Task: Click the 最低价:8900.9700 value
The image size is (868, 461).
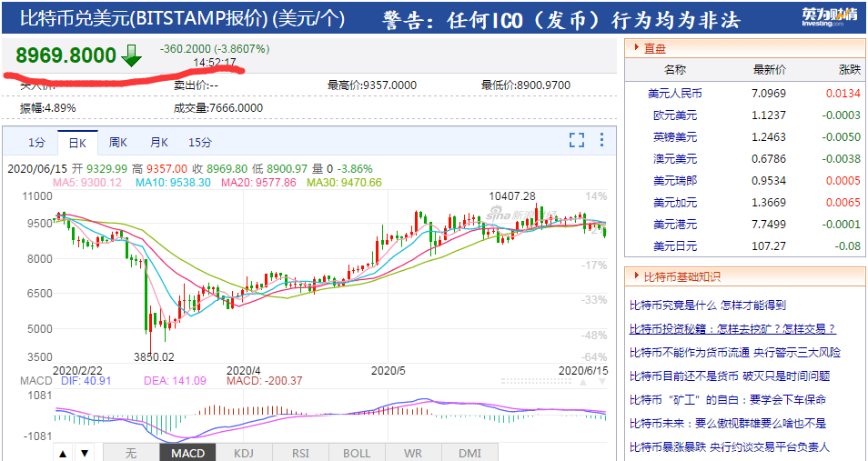Action: [526, 85]
